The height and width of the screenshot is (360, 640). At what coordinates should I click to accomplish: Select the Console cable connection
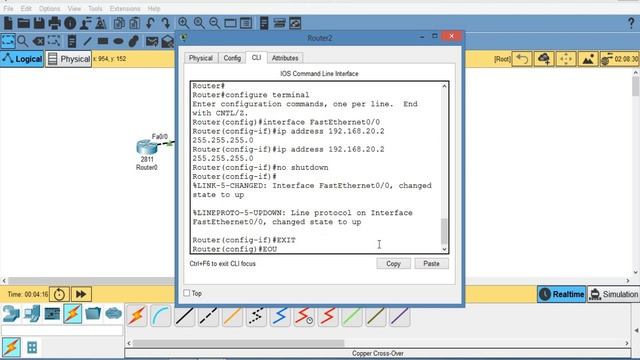(160, 316)
